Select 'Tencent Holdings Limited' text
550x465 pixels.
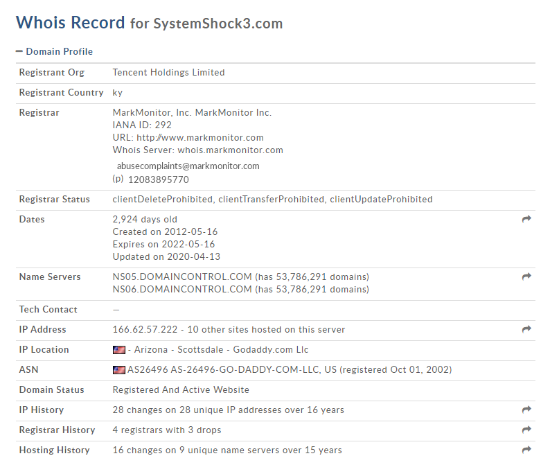tap(169, 73)
